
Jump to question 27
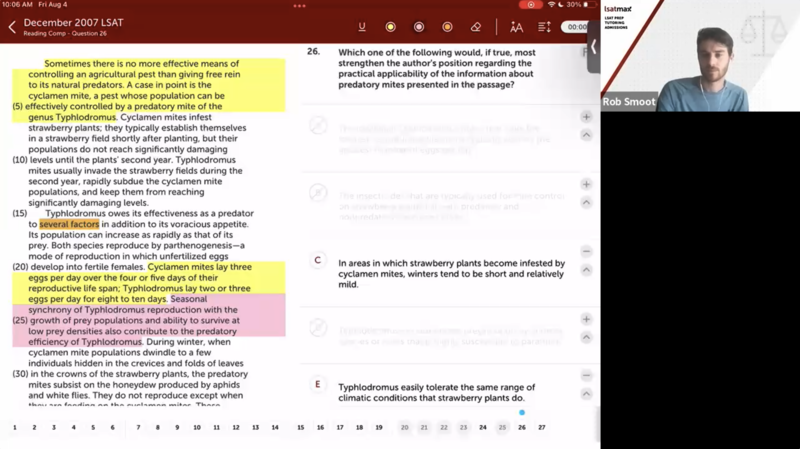541,427
